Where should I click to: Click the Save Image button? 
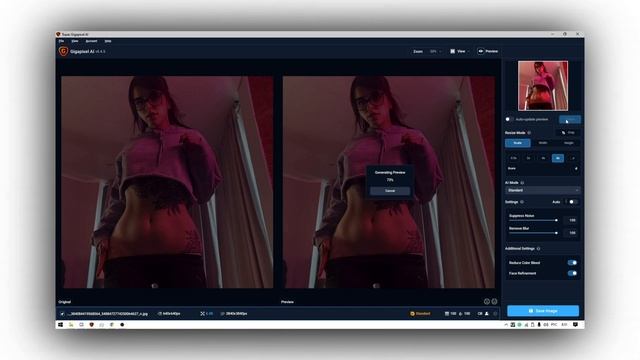pos(543,311)
